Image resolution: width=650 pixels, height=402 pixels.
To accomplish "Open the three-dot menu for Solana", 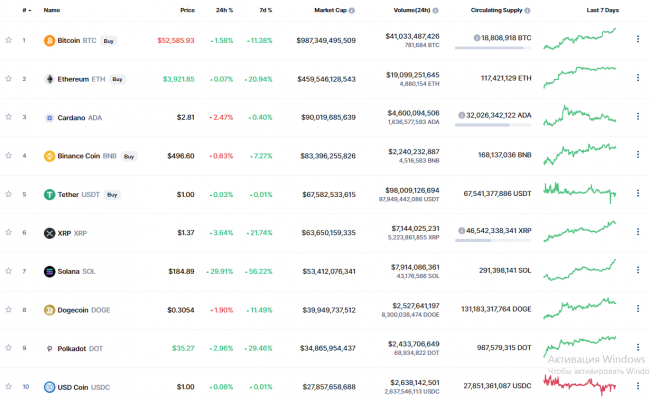I will (638, 270).
